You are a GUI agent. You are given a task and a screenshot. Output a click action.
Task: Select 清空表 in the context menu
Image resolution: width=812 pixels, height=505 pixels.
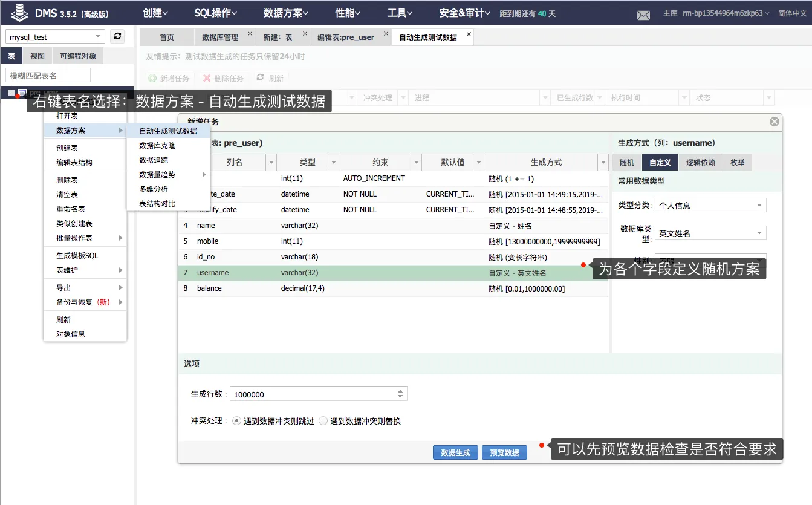(85, 195)
